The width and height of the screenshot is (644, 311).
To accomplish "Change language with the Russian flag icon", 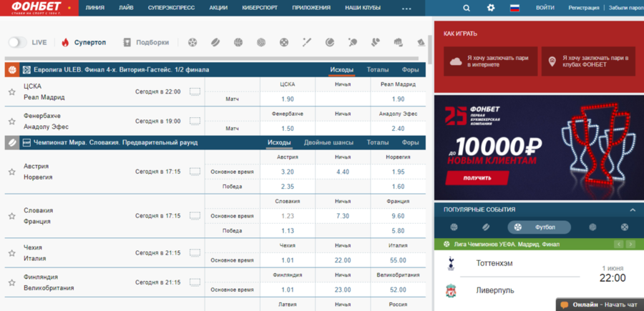I will 514,8.
